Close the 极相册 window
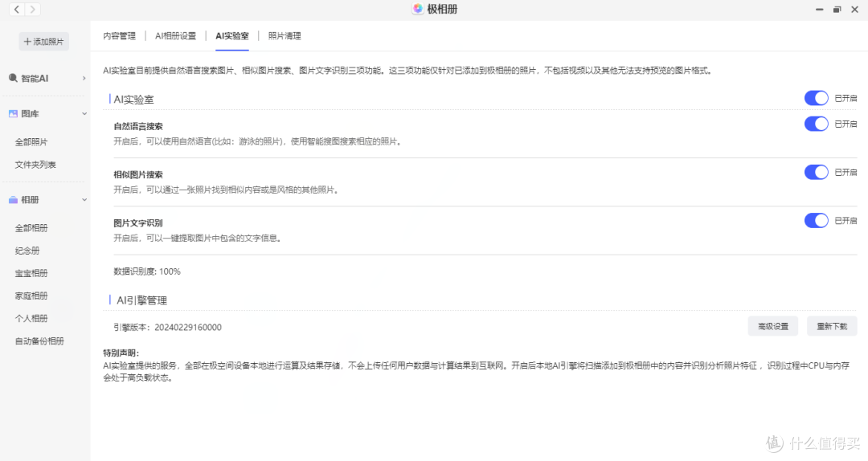The width and height of the screenshot is (868, 461). (x=854, y=10)
